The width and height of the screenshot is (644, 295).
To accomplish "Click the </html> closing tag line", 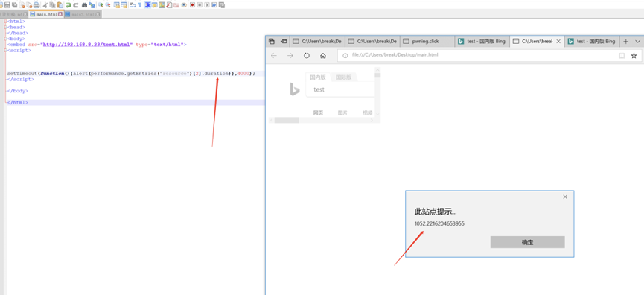I will [18, 102].
